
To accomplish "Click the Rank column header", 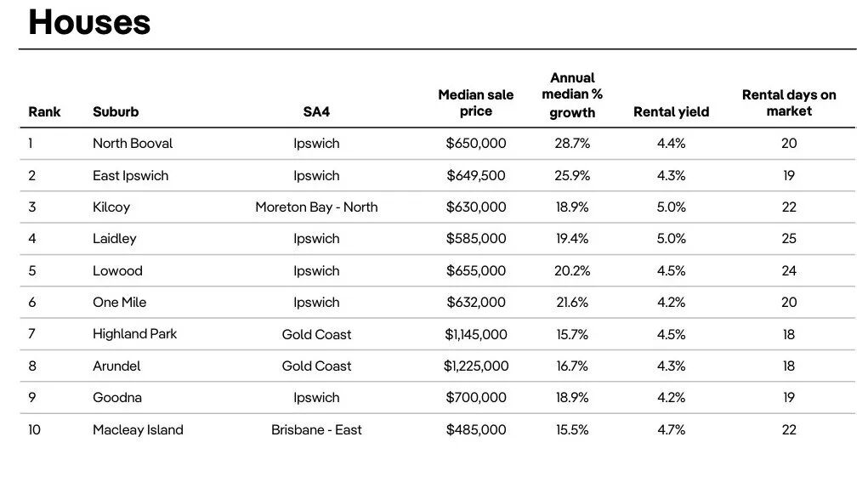I will [45, 111].
